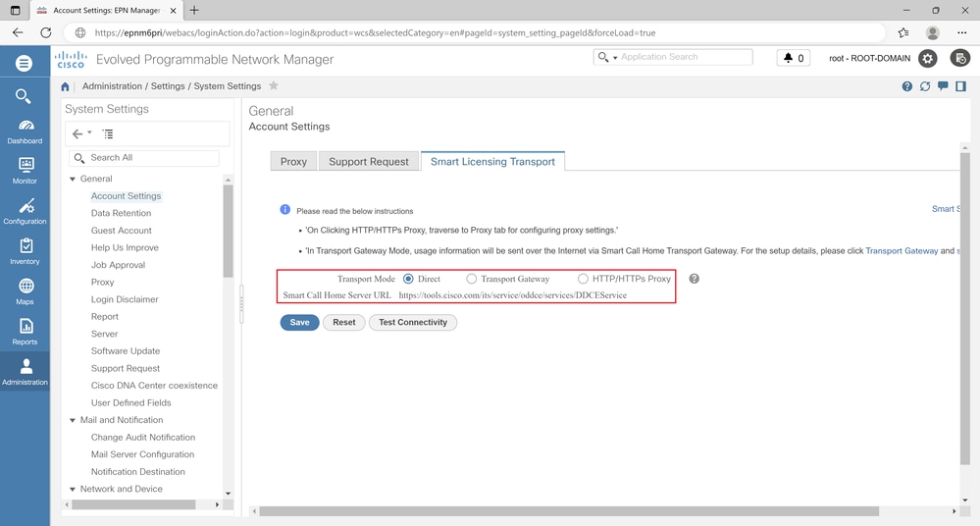
Task: Click the page refresh icon
Action: coord(925,86)
